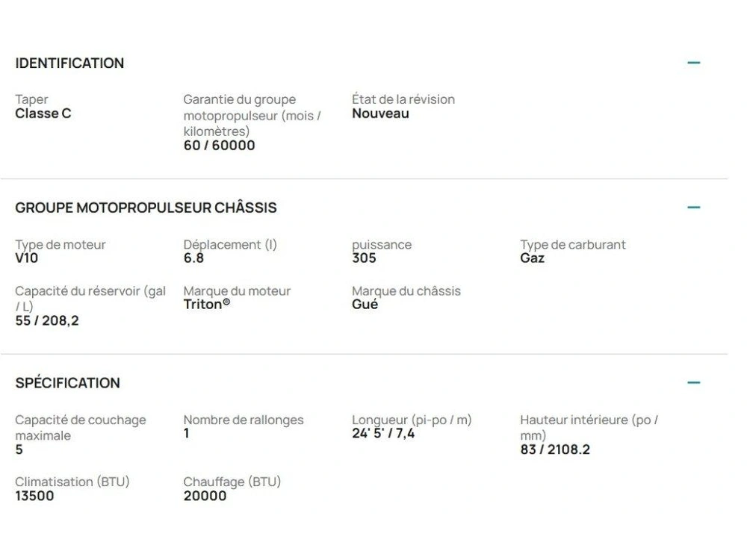Image resolution: width=747 pixels, height=560 pixels.
Task: Click the tank capacity value 55 / 208,2
Action: pos(46,321)
